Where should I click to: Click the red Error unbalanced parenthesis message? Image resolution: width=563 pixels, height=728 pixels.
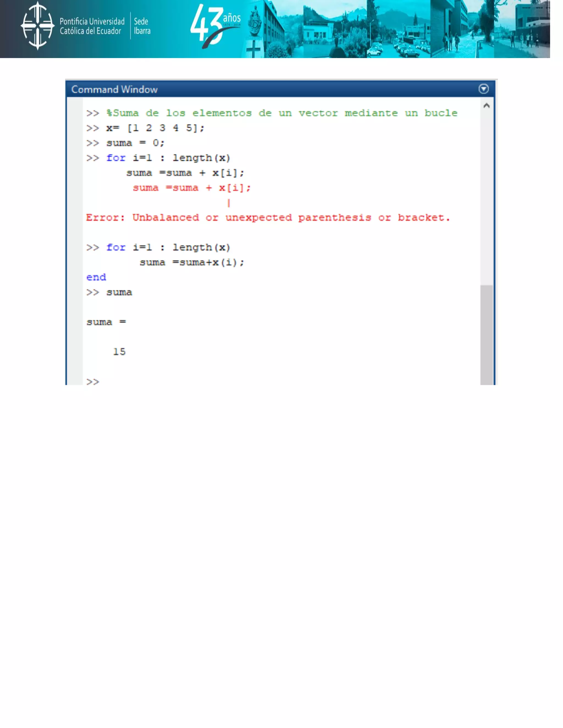tap(268, 218)
